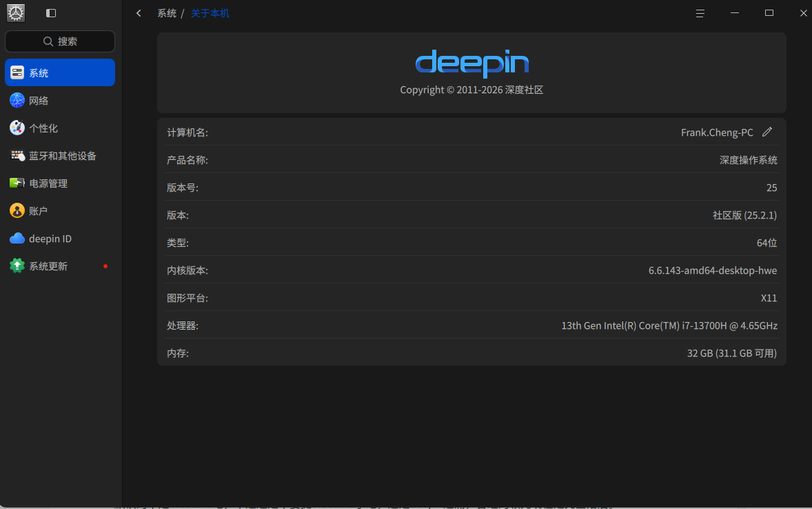Click the 蓝牙和其他设备 icon

pyautogui.click(x=17, y=155)
